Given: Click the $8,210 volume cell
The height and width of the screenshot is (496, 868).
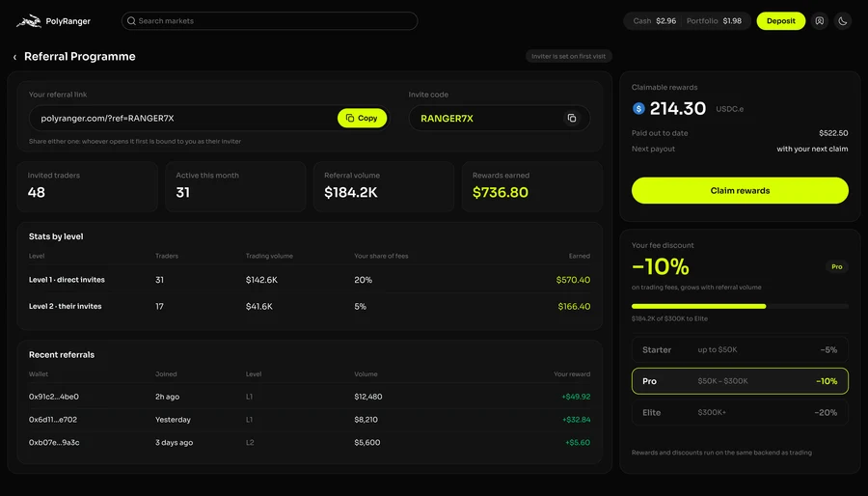Looking at the screenshot, I should 366,420.
